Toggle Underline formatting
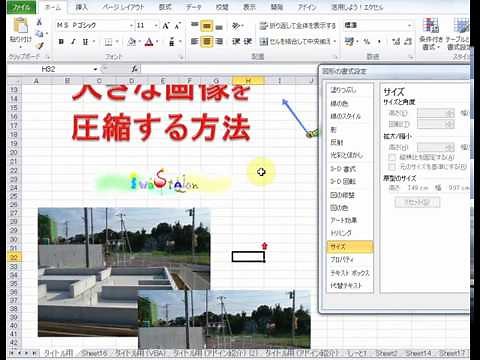 85,42
